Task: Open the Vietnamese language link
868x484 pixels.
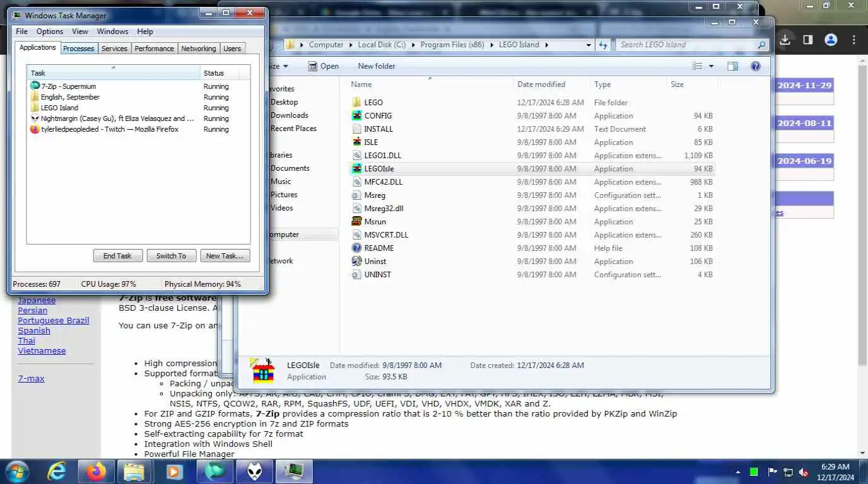Action: 42,350
